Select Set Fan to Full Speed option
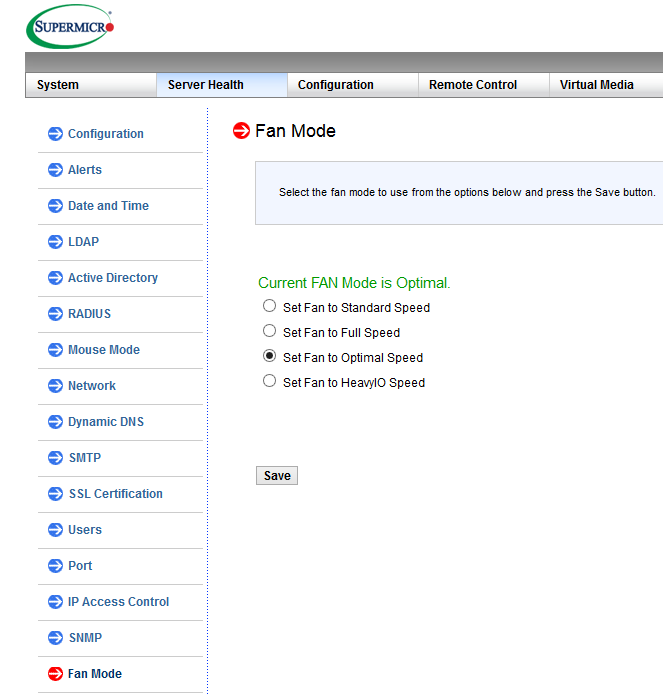 click(269, 331)
